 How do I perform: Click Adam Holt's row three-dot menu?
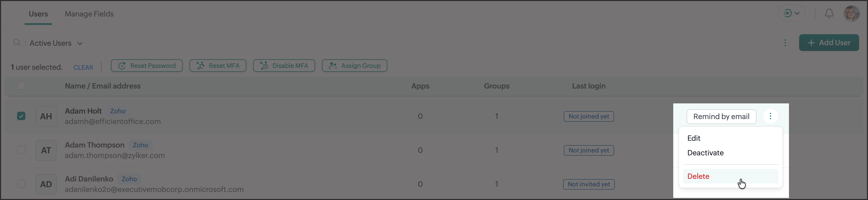click(770, 116)
